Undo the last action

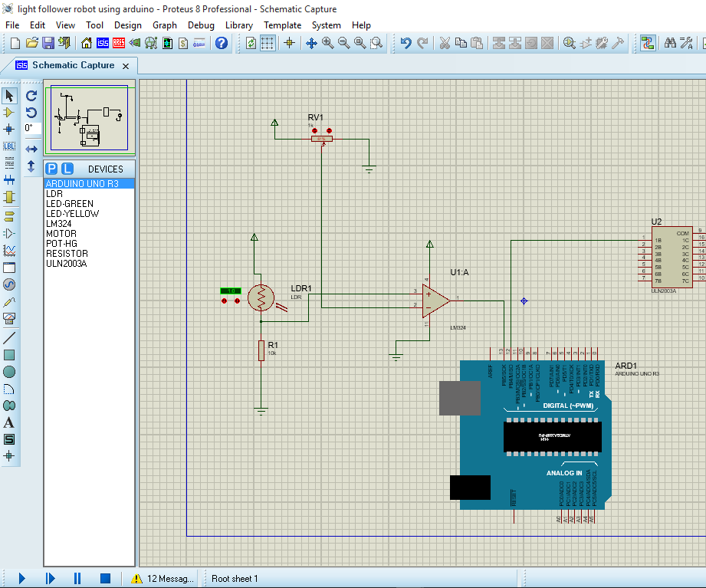coord(406,43)
